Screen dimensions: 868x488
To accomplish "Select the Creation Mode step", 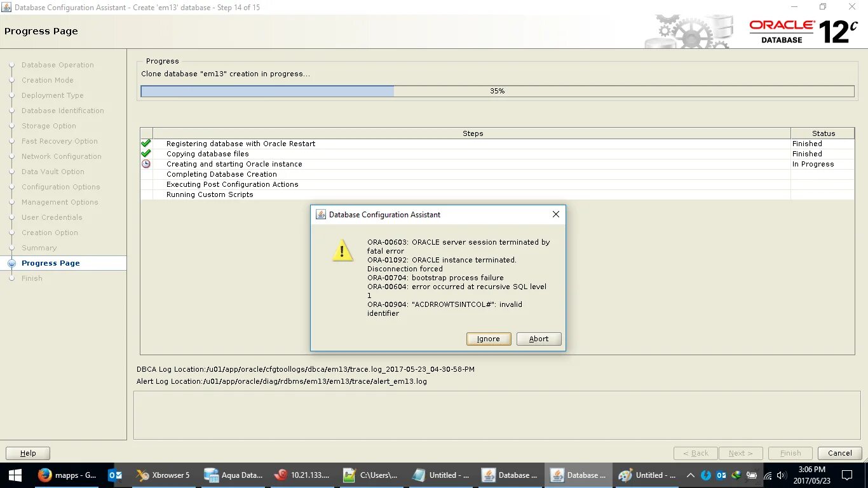I will (x=48, y=80).
